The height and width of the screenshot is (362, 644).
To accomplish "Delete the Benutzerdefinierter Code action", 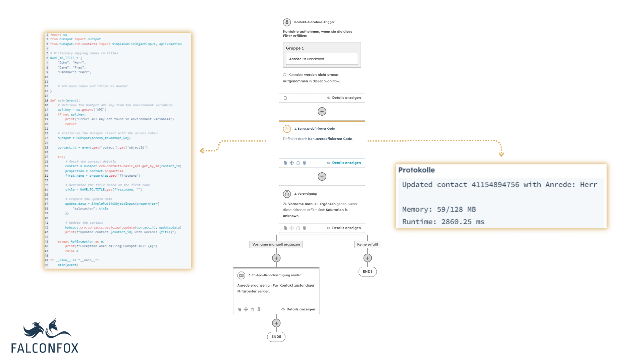I will click(x=305, y=163).
